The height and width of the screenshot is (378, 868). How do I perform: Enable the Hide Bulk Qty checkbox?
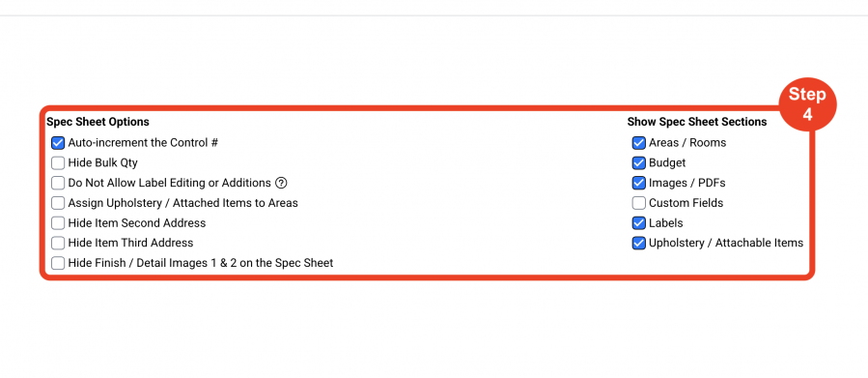click(x=58, y=163)
